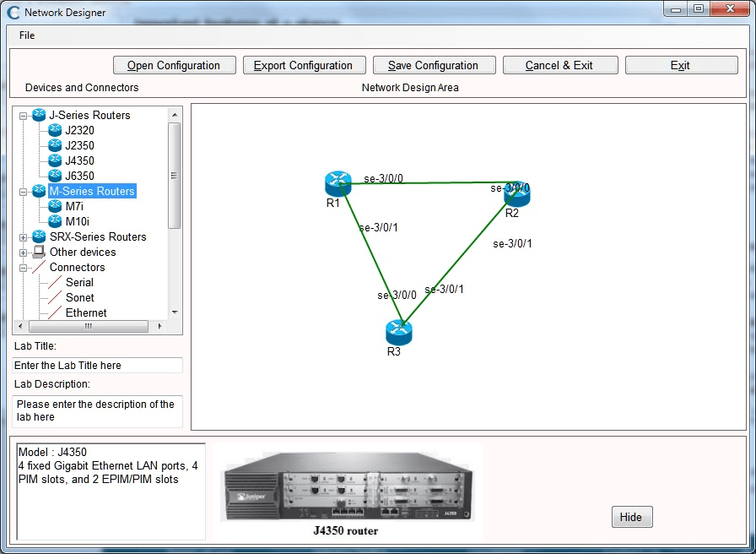Screen dimensions: 756x554
Task: Expand the SRX-Series Routers node
Action: [24, 237]
